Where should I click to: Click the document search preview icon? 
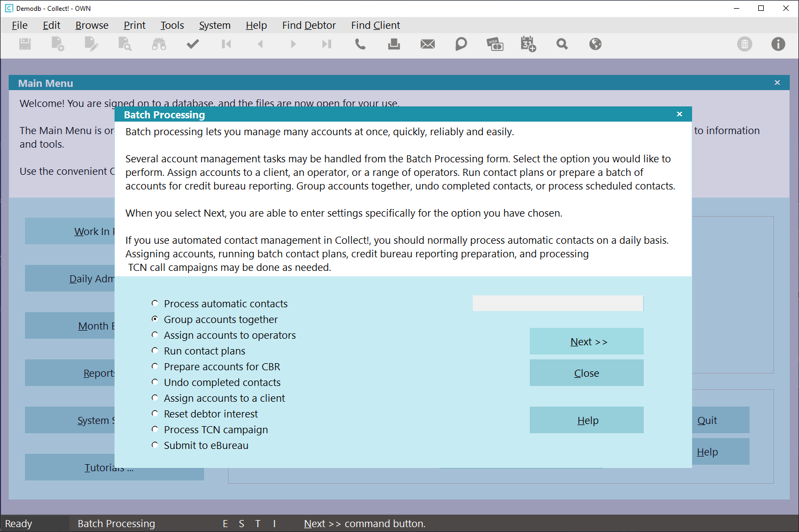pos(125,44)
